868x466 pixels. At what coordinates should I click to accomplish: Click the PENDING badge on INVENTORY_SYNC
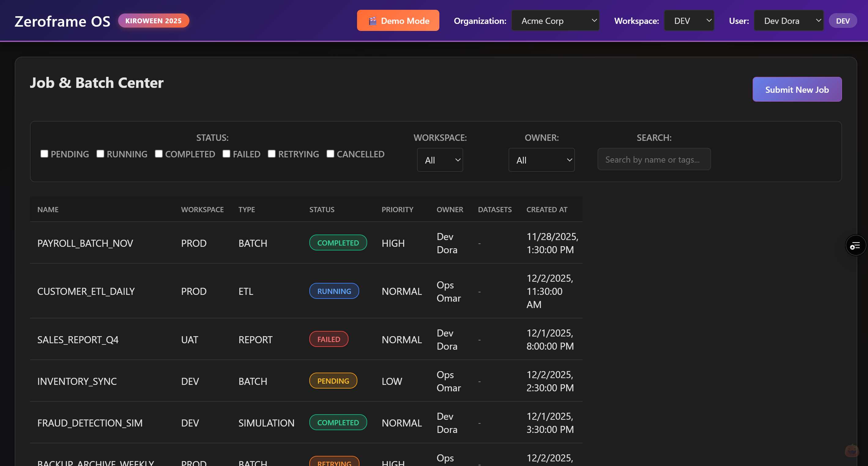[333, 381]
